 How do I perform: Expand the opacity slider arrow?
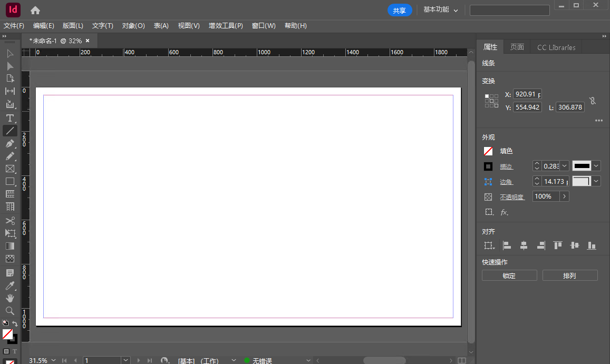coord(565,196)
